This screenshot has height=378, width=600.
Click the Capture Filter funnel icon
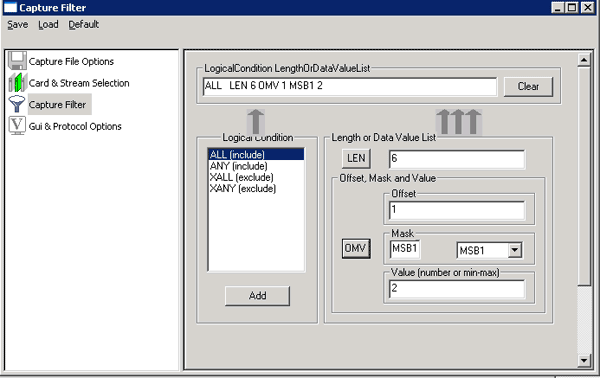(x=17, y=104)
